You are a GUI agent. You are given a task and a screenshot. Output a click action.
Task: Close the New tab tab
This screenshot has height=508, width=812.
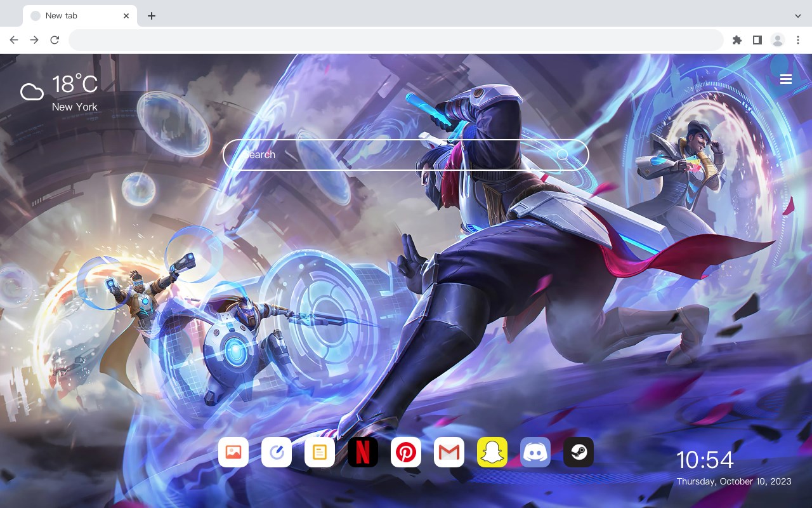[x=127, y=16]
